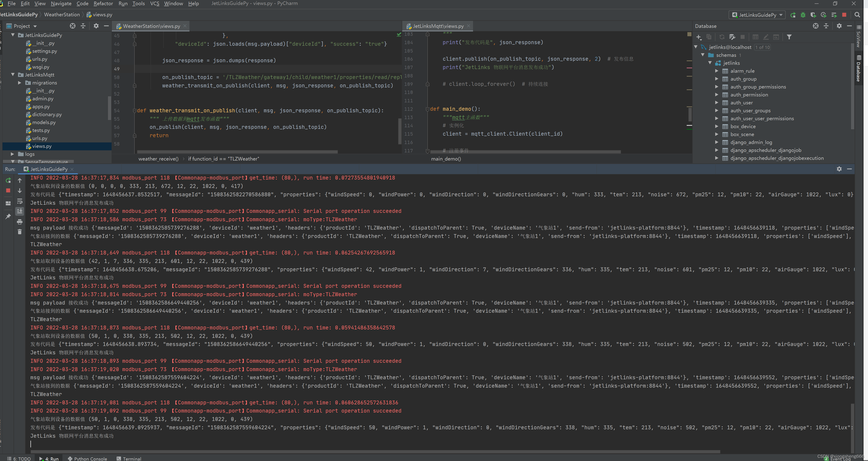This screenshot has height=461, width=868.
Task: Clear the run console with the trash icon
Action: tap(19, 232)
